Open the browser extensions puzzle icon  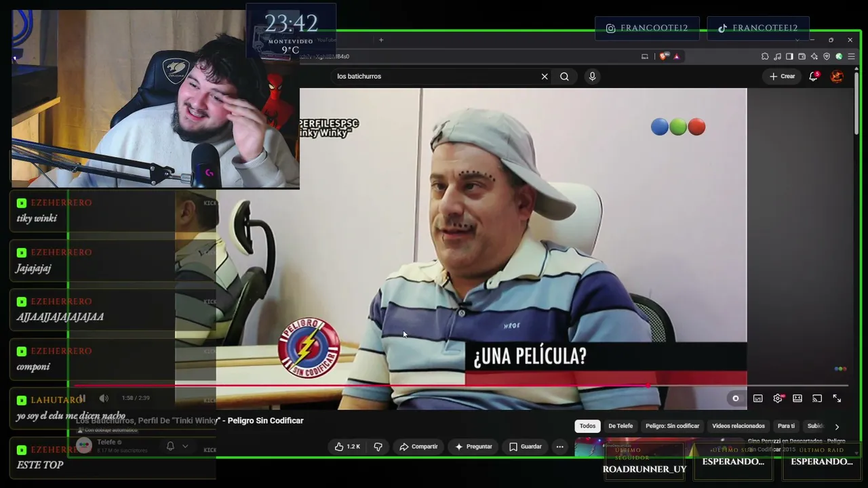click(765, 56)
